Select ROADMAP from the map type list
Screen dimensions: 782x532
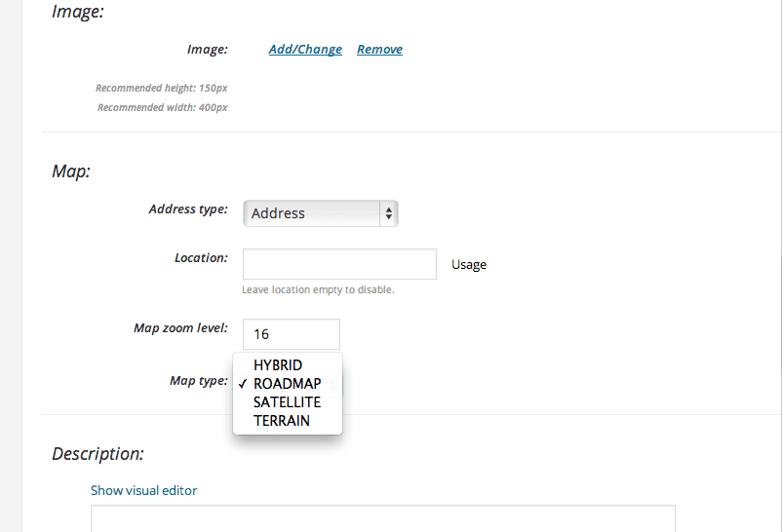click(x=288, y=384)
